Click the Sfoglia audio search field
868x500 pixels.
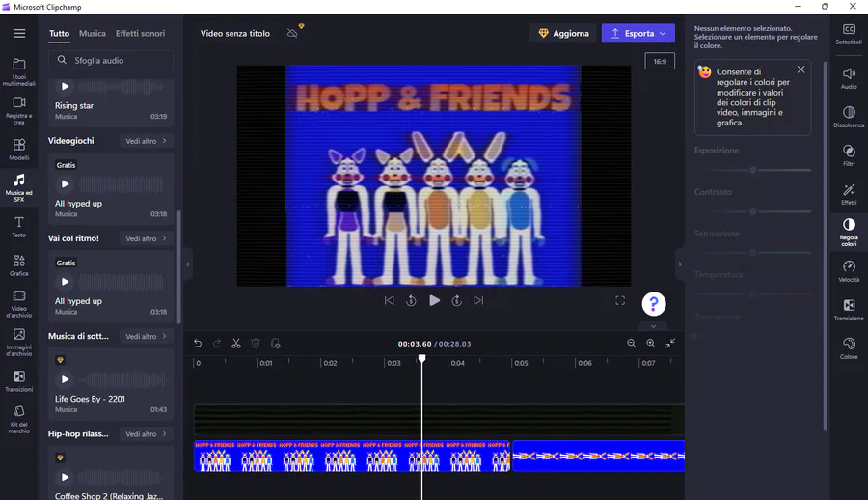111,60
